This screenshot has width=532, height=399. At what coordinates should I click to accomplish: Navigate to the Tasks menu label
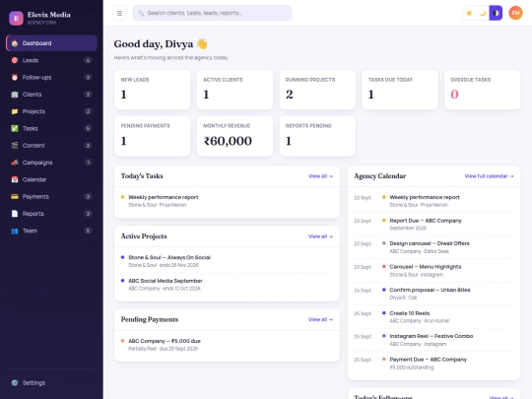click(31, 128)
